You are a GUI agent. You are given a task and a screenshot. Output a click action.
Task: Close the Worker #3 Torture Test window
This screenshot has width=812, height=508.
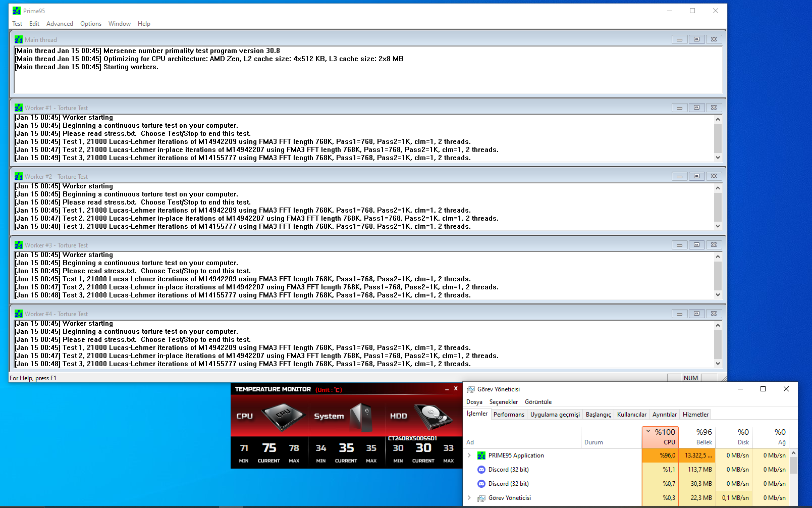[714, 245]
